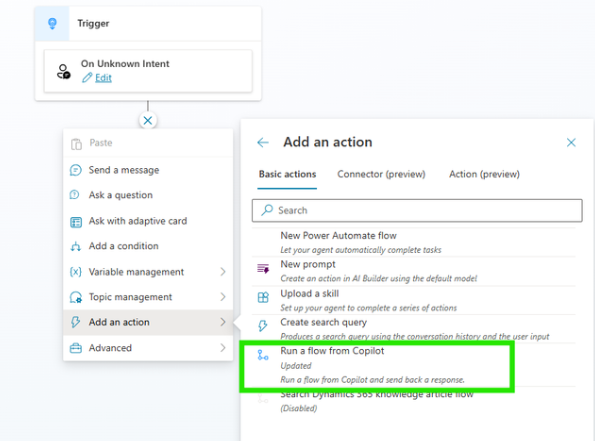Screen dimensions: 595x441
Task: Click the New prompt icon
Action: click(x=263, y=269)
